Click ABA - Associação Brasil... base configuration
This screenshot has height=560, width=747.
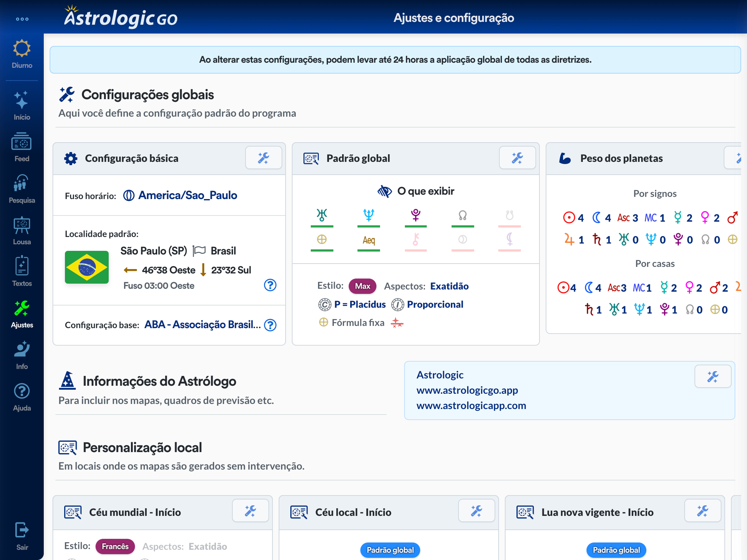(x=202, y=324)
